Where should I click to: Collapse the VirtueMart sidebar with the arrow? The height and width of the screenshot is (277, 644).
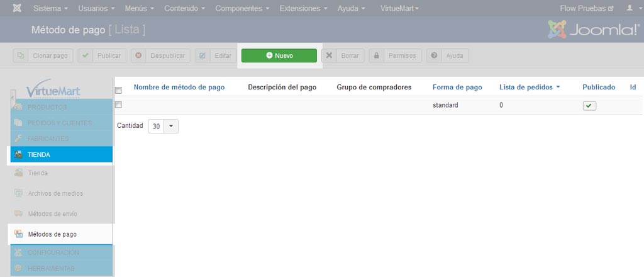pos(13,99)
